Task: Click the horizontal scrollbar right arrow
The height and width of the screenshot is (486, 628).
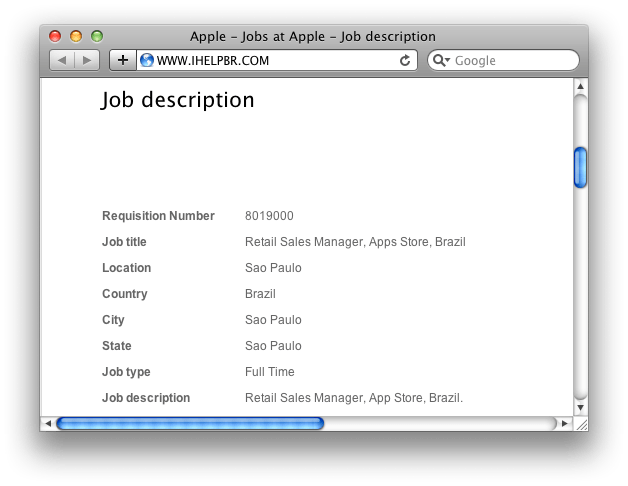Action: click(565, 423)
